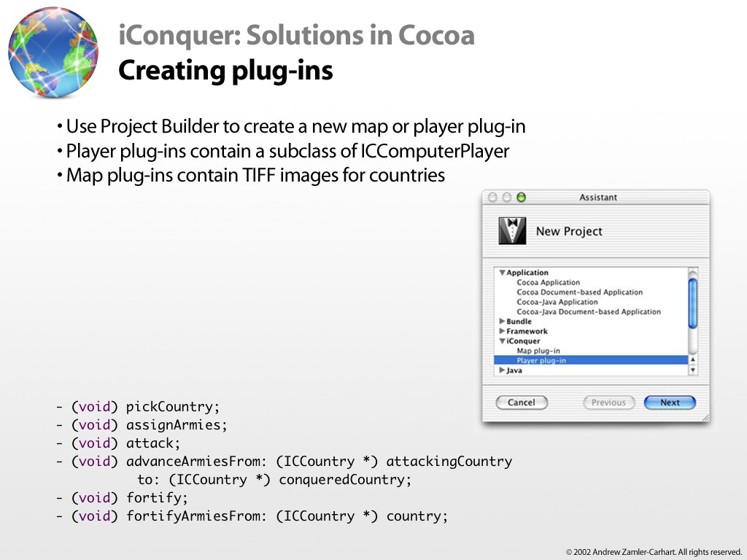
Task: Collapse the Application group triangle
Action: click(502, 273)
